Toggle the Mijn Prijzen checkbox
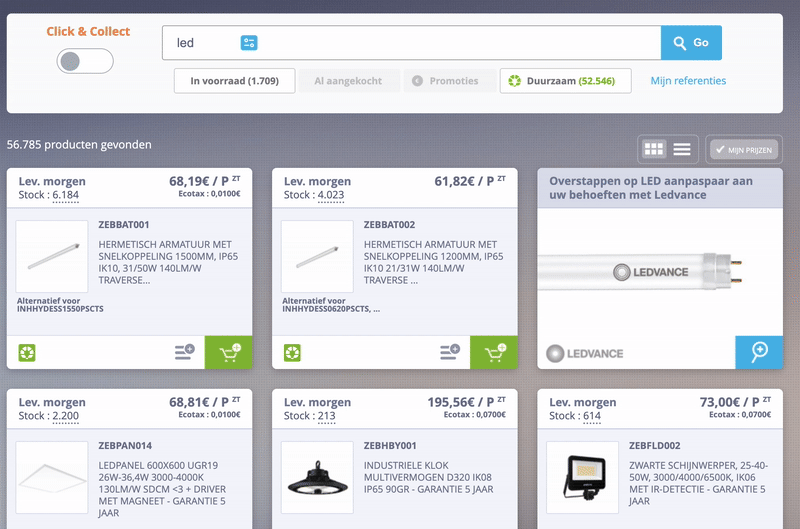Screen dimensions: 800x529 pos(744,149)
